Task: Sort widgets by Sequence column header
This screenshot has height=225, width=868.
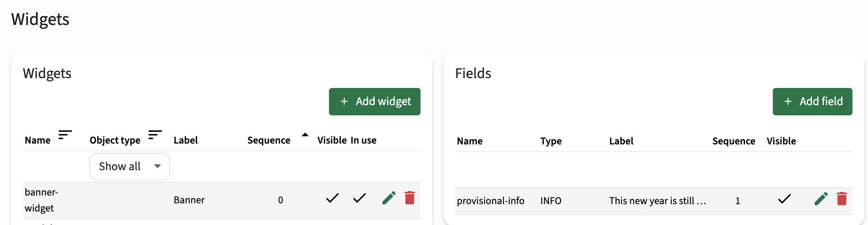Action: (269, 140)
